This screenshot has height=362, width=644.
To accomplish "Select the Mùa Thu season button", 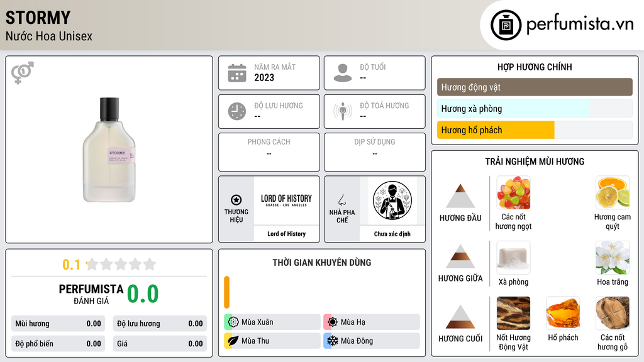I will pos(272,341).
